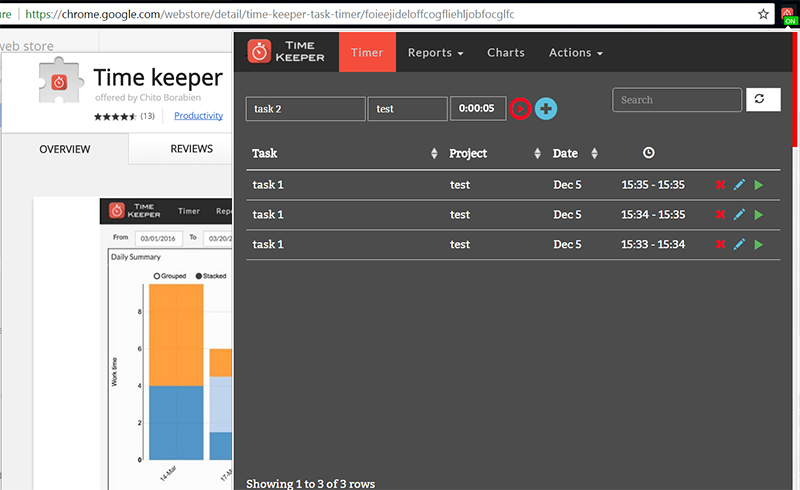Edit the 15:33 - 15:34 task entry
This screenshot has height=490, width=800.
tap(739, 244)
